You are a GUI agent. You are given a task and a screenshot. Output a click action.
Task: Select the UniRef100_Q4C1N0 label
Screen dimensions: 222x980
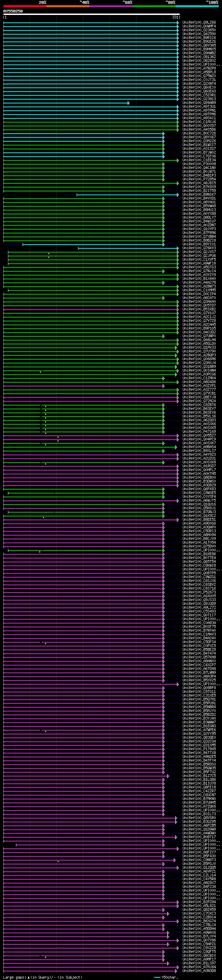pyautogui.click(x=199, y=168)
